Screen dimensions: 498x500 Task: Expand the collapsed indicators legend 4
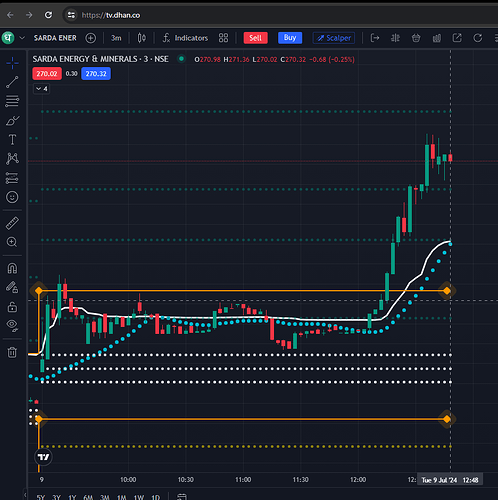(x=42, y=89)
